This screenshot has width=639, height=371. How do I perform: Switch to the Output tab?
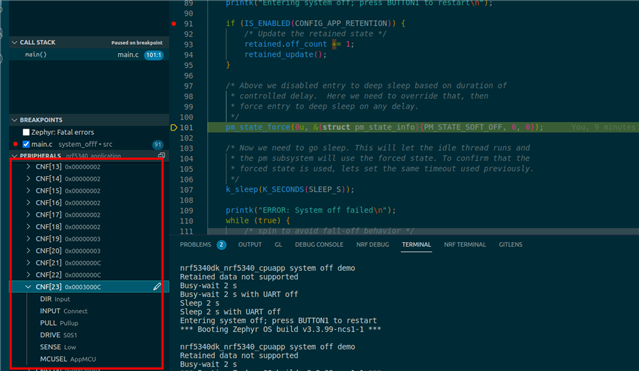click(x=250, y=245)
